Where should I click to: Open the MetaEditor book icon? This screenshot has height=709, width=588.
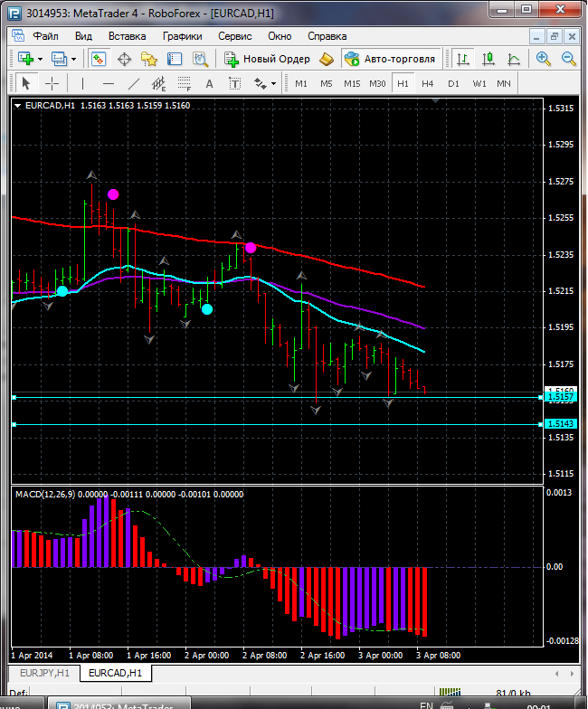point(327,59)
